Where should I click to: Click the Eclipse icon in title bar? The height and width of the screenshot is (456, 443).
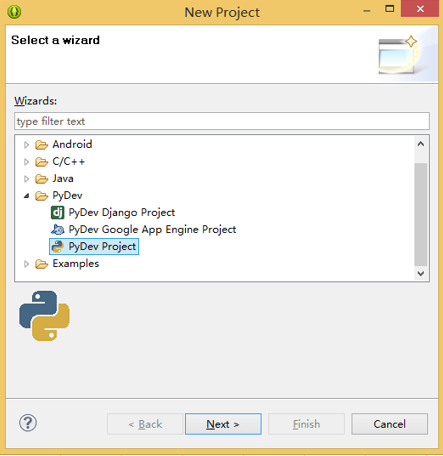[x=14, y=12]
